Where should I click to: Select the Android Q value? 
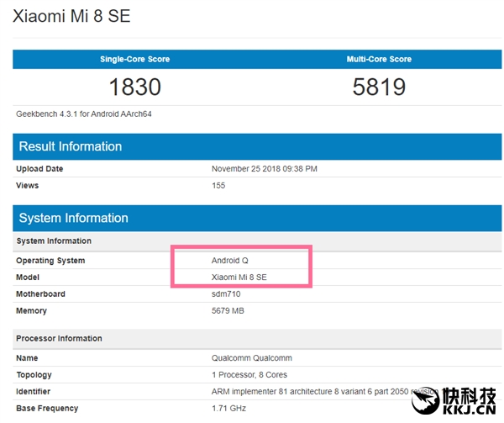tap(230, 260)
